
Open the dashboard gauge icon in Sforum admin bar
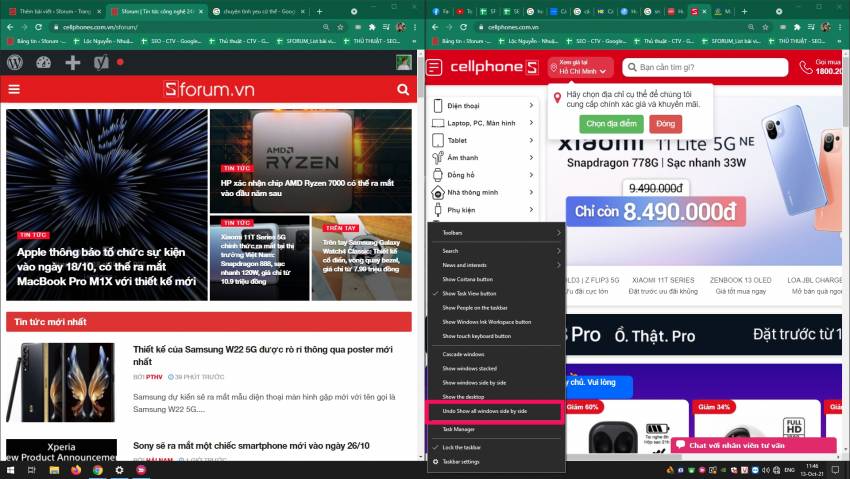click(43, 62)
